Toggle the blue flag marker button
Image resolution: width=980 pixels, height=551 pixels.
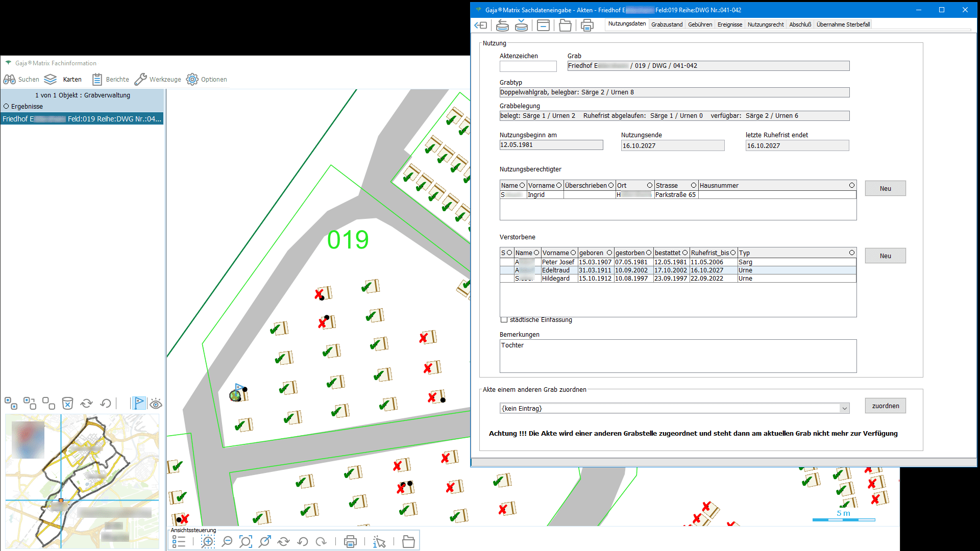139,403
